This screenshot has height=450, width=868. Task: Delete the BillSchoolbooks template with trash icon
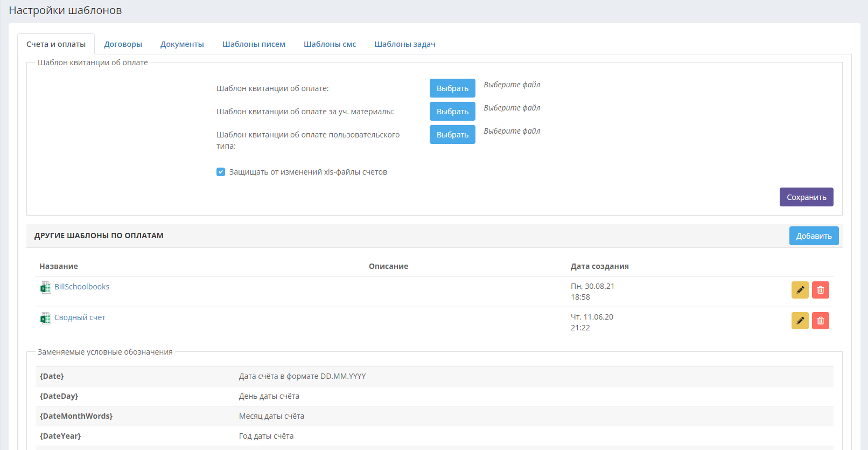821,290
